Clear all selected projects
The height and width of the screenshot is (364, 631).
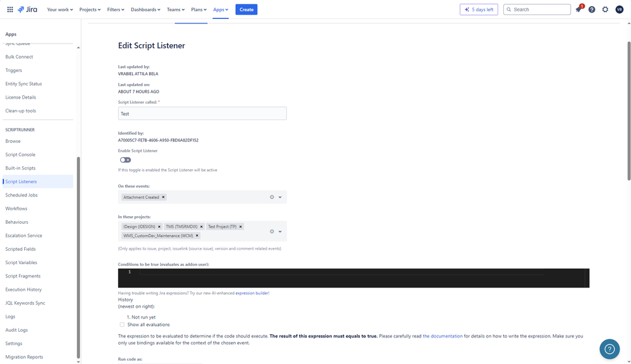(272, 231)
